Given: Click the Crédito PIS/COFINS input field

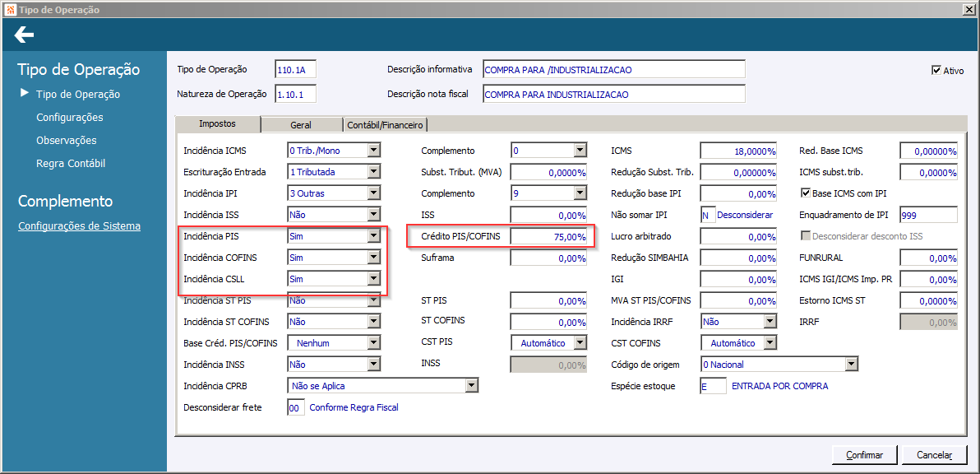Looking at the screenshot, I should pyautogui.click(x=548, y=236).
